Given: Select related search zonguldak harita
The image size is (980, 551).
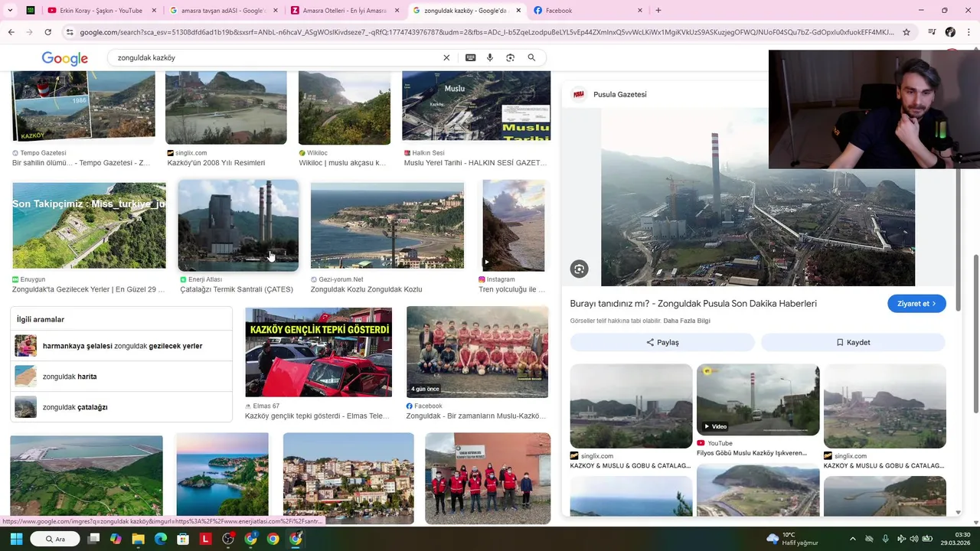Looking at the screenshot, I should 122,377.
